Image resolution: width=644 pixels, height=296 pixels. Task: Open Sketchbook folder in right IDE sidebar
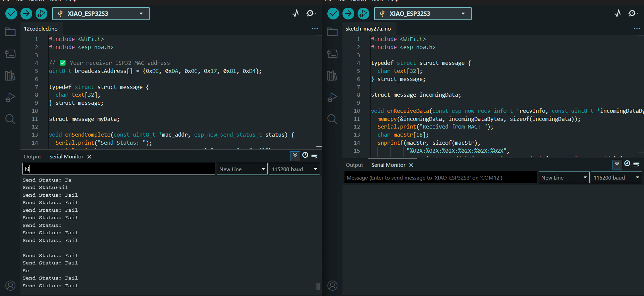[x=332, y=32]
